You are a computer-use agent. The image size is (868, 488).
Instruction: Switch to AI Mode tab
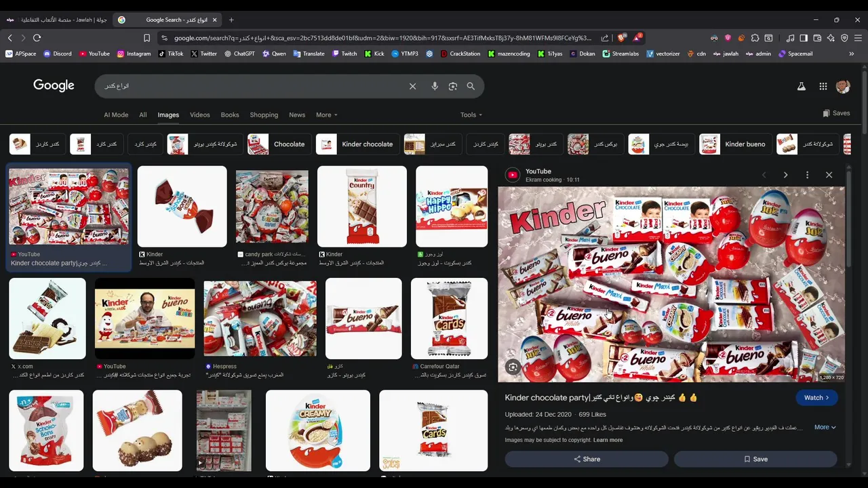(116, 115)
